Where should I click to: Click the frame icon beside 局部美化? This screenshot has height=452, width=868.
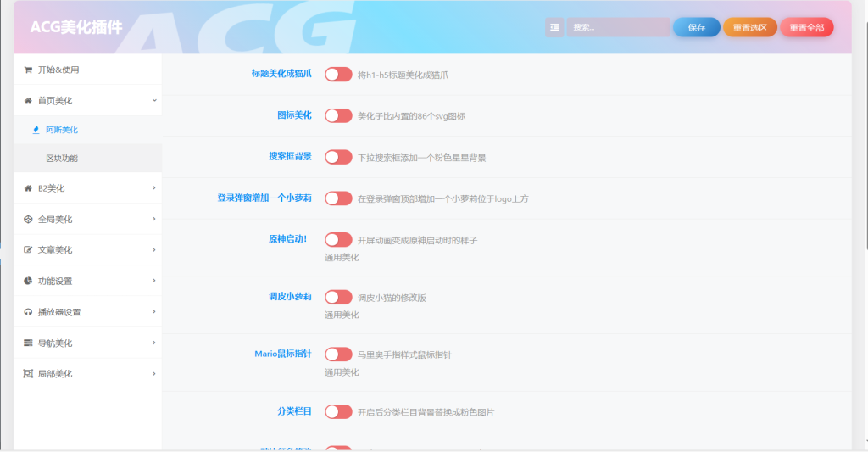click(x=28, y=374)
